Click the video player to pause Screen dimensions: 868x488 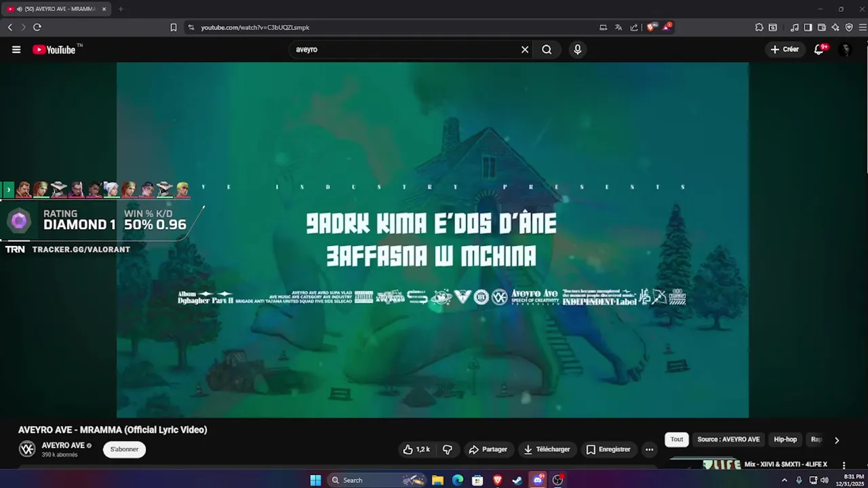(433, 240)
